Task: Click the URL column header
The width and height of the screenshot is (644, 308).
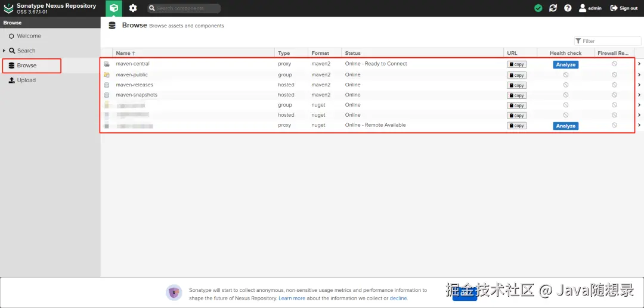Action: click(x=520, y=53)
